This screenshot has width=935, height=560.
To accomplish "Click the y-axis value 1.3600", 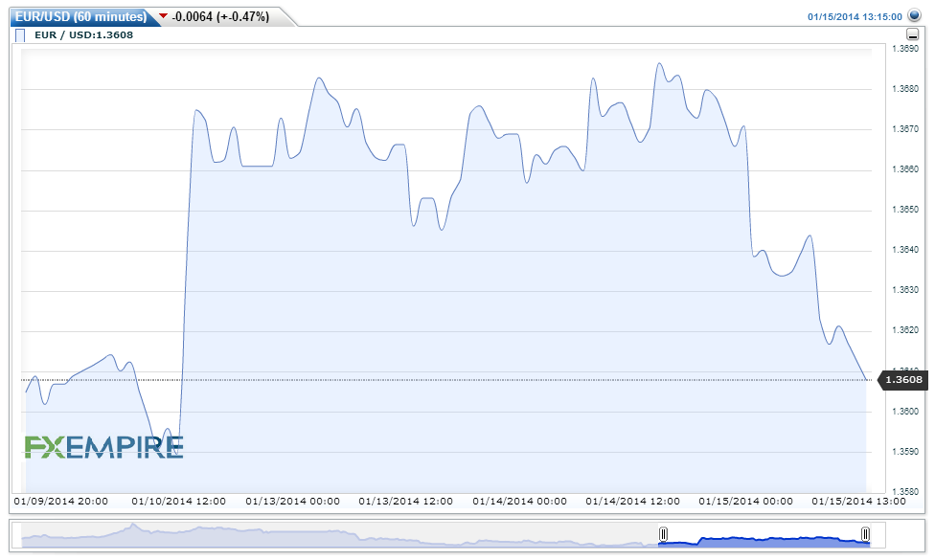I will point(905,411).
